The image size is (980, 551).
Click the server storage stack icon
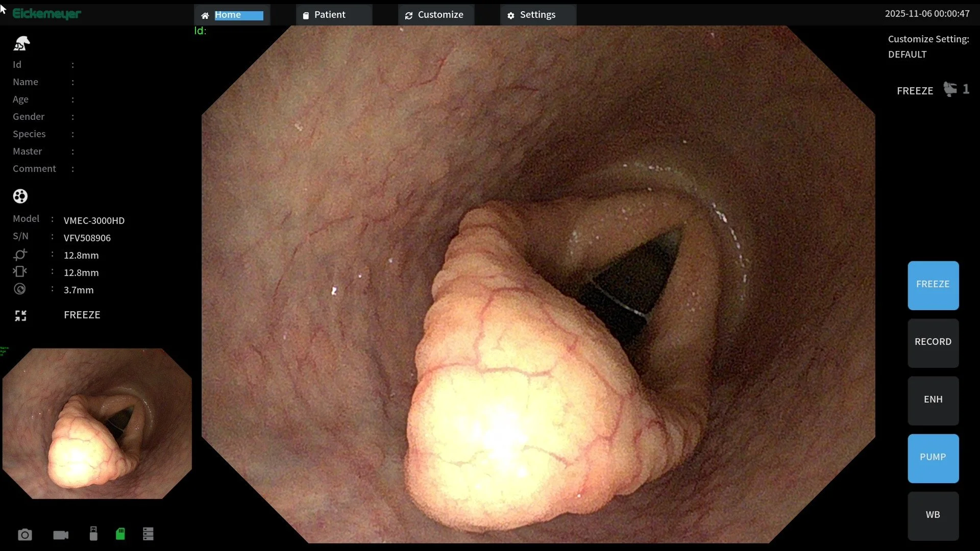point(148,534)
